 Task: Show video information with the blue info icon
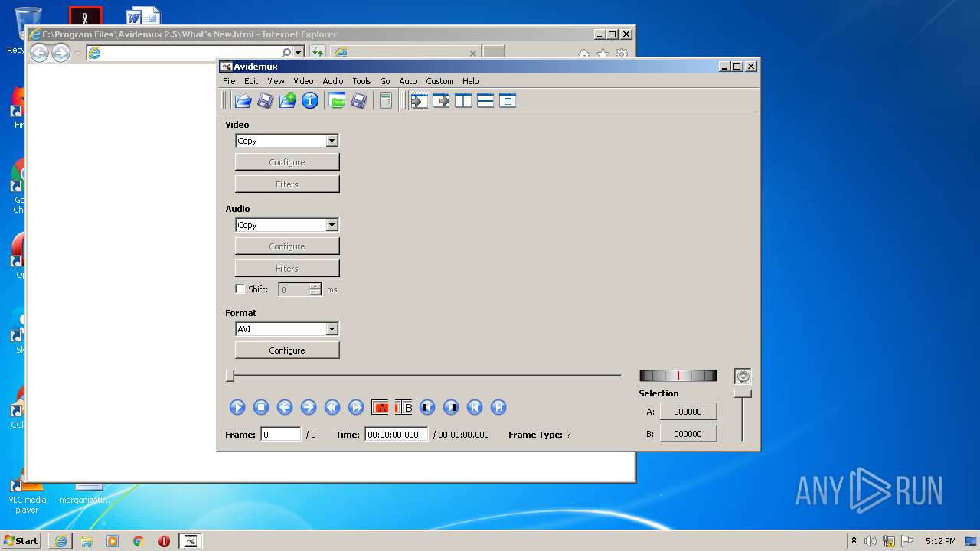(309, 100)
